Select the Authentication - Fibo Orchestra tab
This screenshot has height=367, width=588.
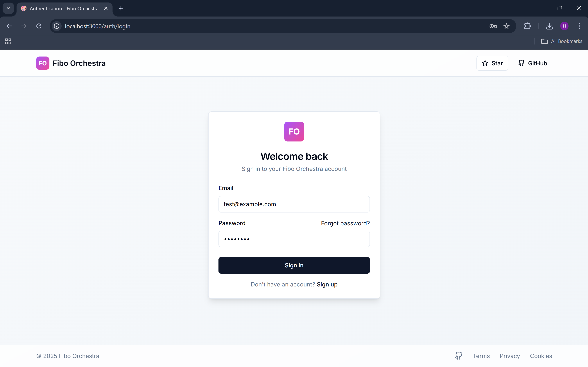(64, 8)
